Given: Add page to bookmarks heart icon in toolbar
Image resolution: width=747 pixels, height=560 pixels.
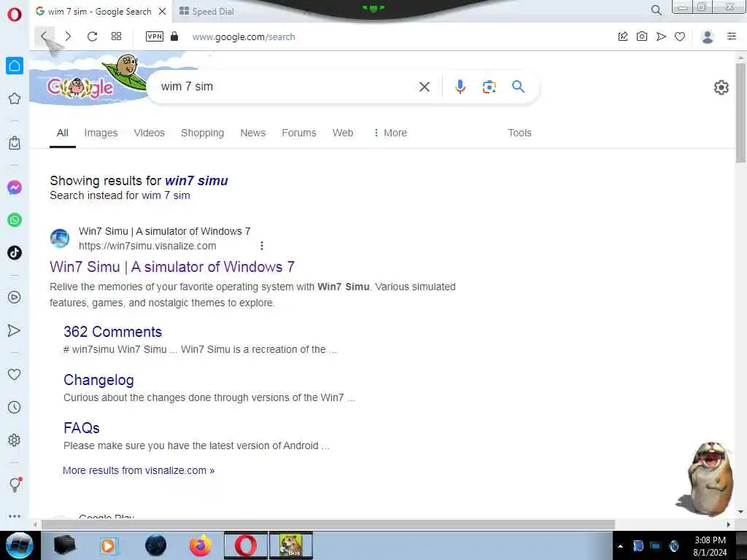Looking at the screenshot, I should [x=680, y=36].
